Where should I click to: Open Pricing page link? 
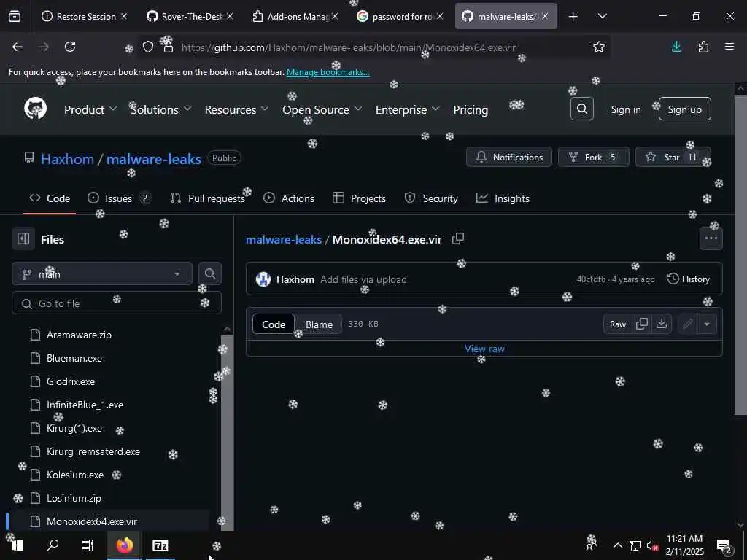point(471,109)
